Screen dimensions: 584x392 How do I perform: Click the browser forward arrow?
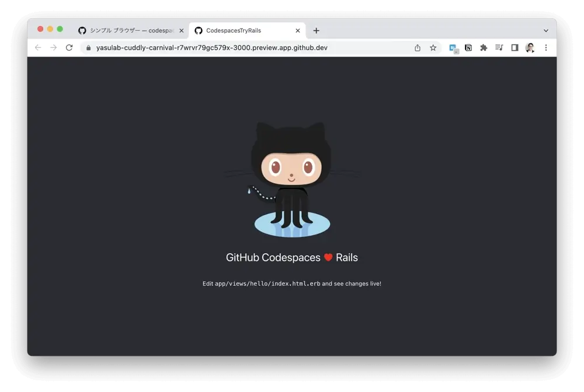click(x=53, y=48)
